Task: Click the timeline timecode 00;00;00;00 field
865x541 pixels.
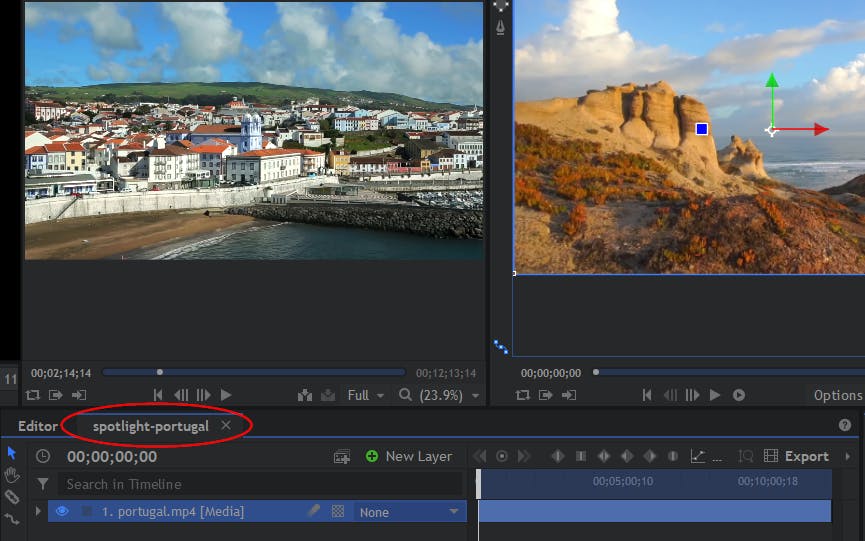Action: (x=112, y=457)
